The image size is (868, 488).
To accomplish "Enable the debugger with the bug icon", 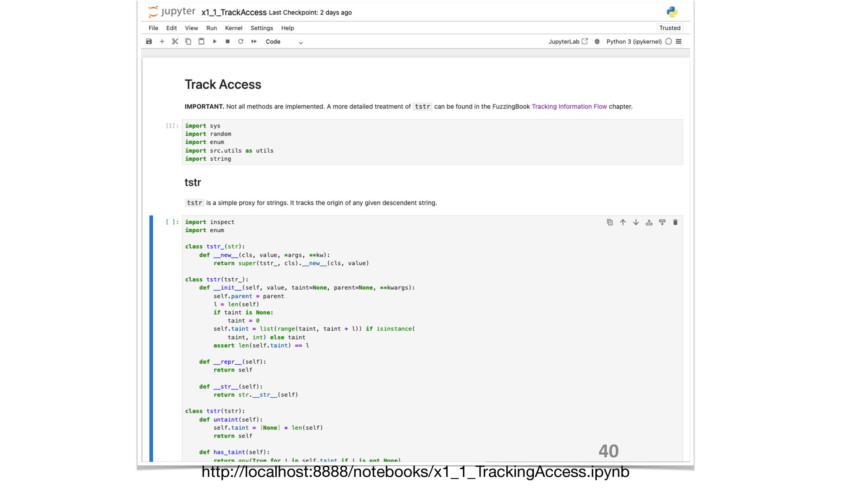I will tap(597, 42).
